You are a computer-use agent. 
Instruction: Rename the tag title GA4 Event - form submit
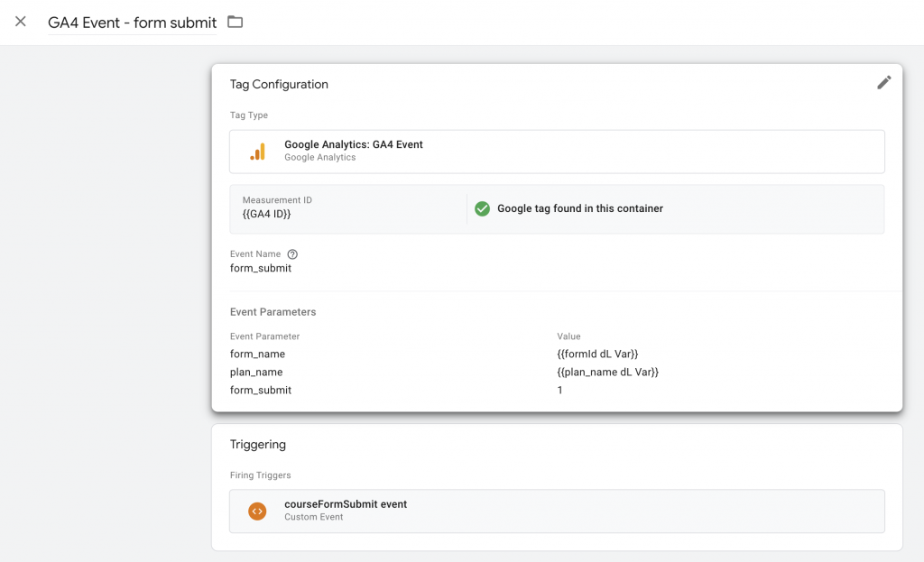click(x=132, y=23)
